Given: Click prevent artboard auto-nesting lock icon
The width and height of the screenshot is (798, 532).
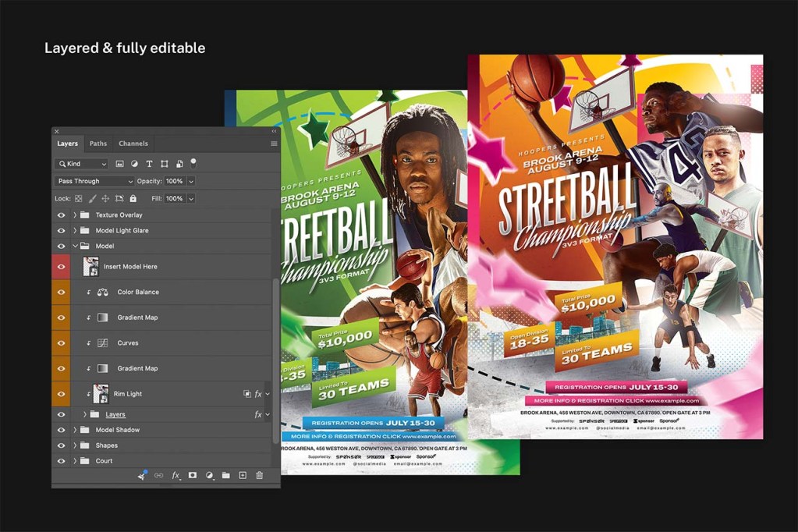Looking at the screenshot, I should [x=119, y=199].
